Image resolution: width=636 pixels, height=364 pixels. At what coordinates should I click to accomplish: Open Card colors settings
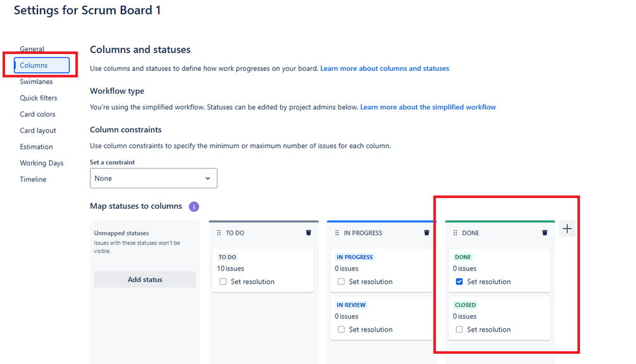point(38,115)
